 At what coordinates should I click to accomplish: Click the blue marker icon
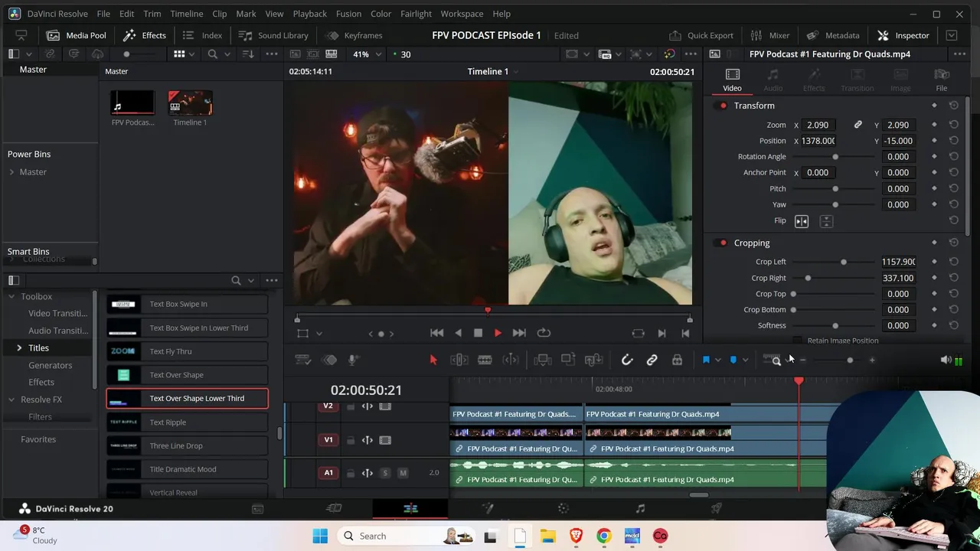click(733, 360)
